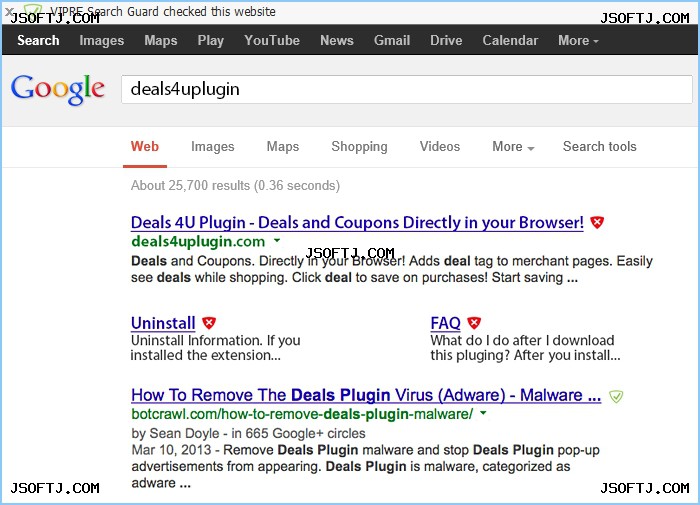Open the Deals 4U Plugin result link
This screenshot has height=505, width=700.
click(x=357, y=222)
